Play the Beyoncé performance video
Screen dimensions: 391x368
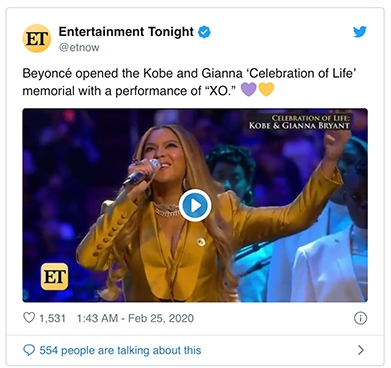(x=195, y=205)
